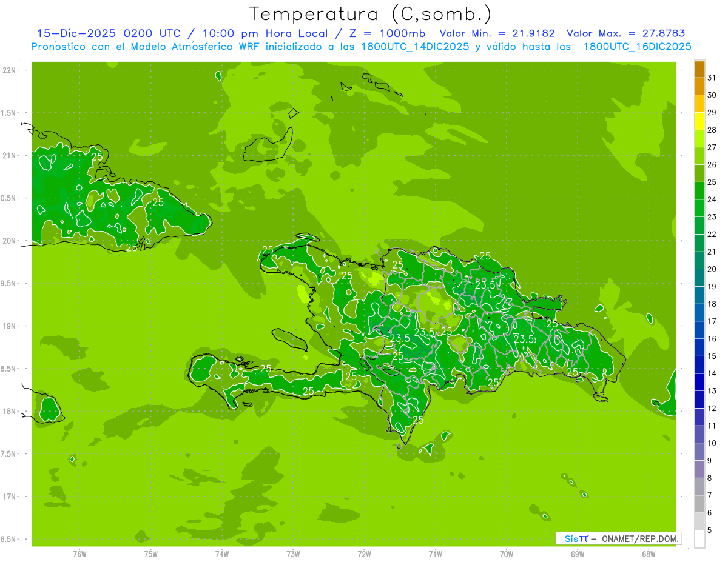Viewport: 728px width, 562px height.
Task: Click the orange legend swatch between 30 and 31
Action: 699,86
